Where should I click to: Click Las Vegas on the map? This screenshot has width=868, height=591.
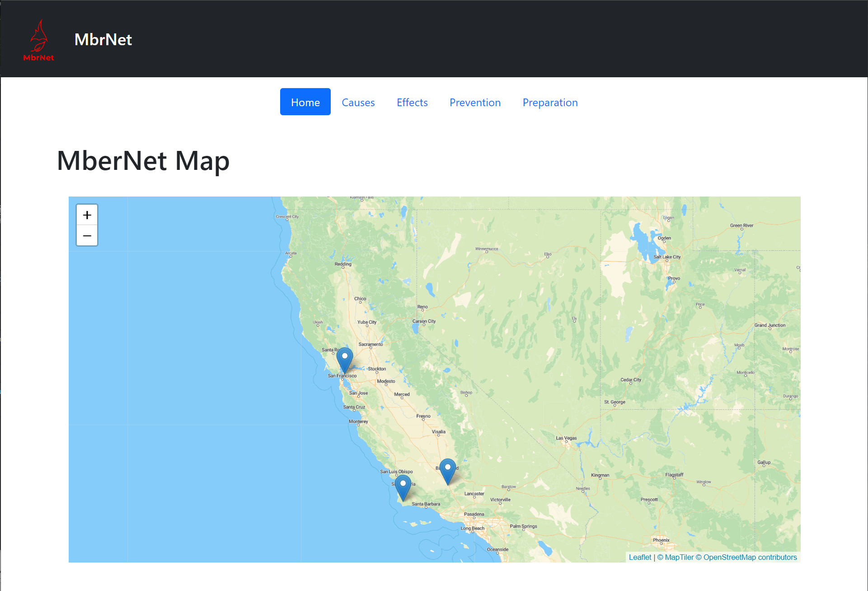[566, 438]
